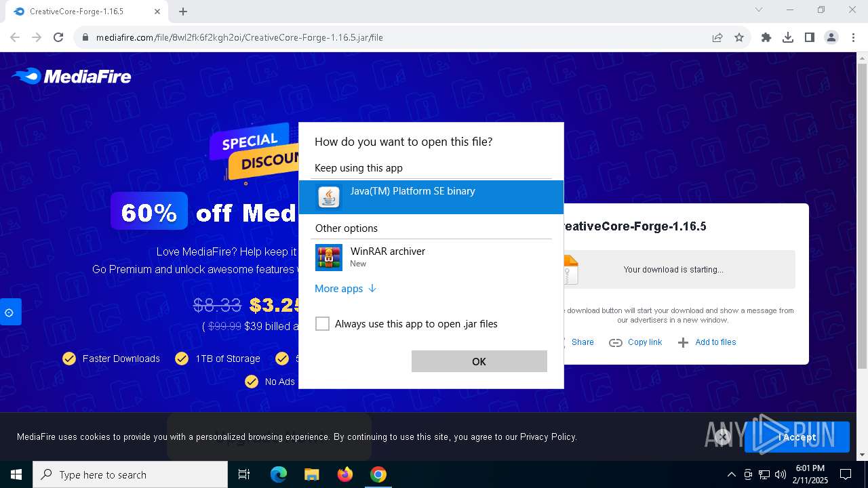Click the Faster Downloads feature text

(x=121, y=359)
